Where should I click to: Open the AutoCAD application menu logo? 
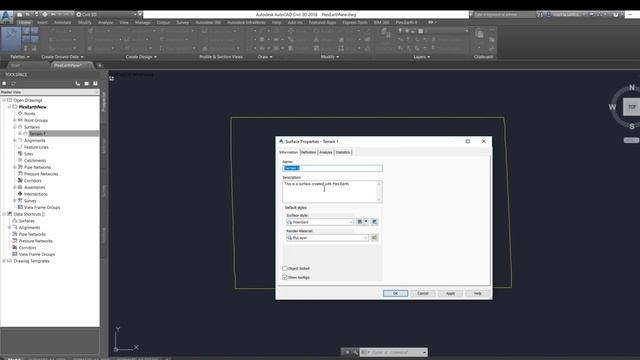[6, 16]
